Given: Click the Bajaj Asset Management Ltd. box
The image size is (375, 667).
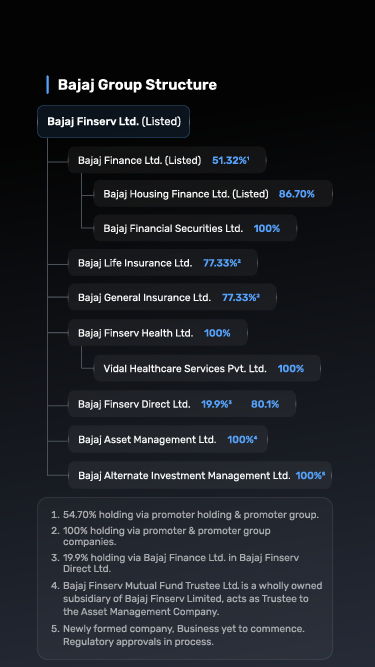Looking at the screenshot, I should 168,439.
